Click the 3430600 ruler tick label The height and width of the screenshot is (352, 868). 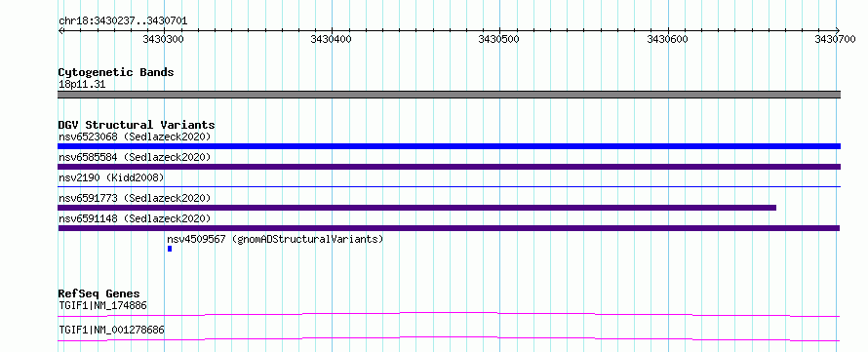click(x=667, y=39)
